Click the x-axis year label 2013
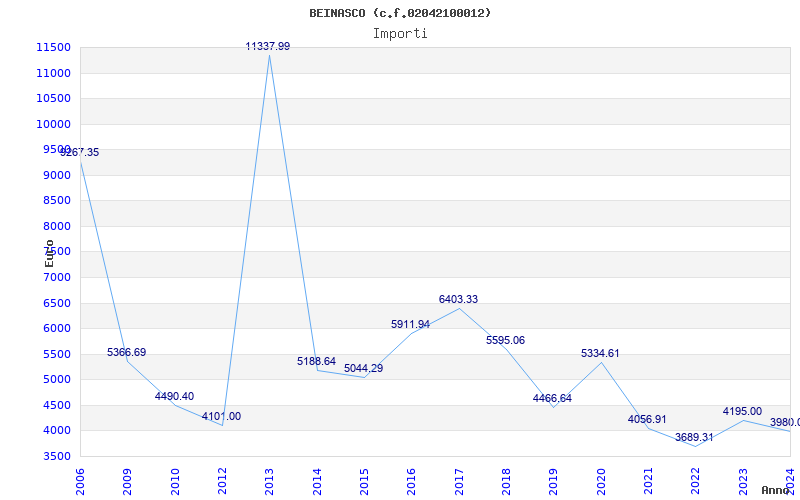The height and width of the screenshot is (500, 800). coord(269,482)
